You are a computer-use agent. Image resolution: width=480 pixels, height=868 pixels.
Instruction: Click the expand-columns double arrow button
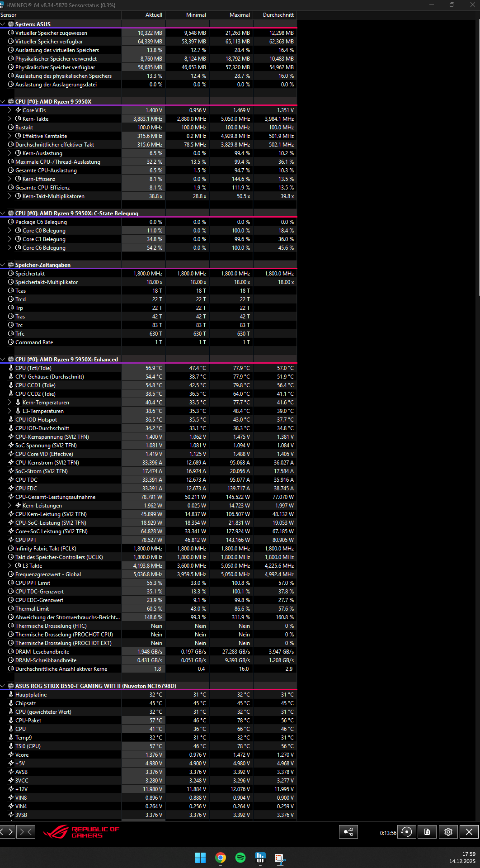click(7, 832)
